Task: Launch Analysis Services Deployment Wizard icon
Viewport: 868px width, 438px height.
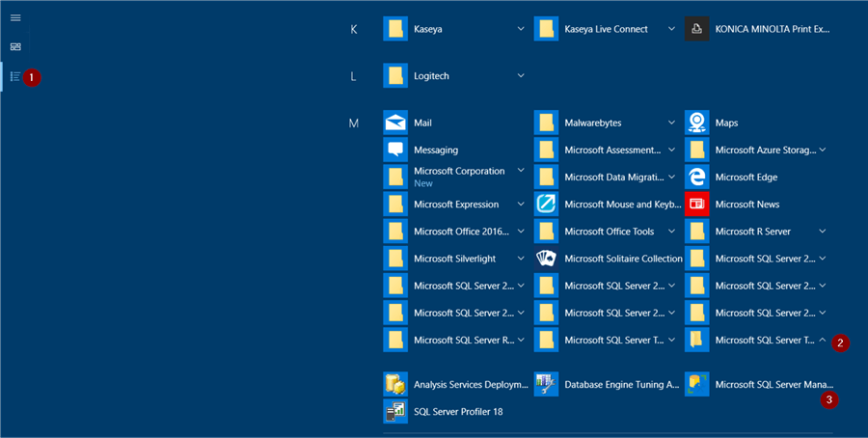Action: click(395, 384)
